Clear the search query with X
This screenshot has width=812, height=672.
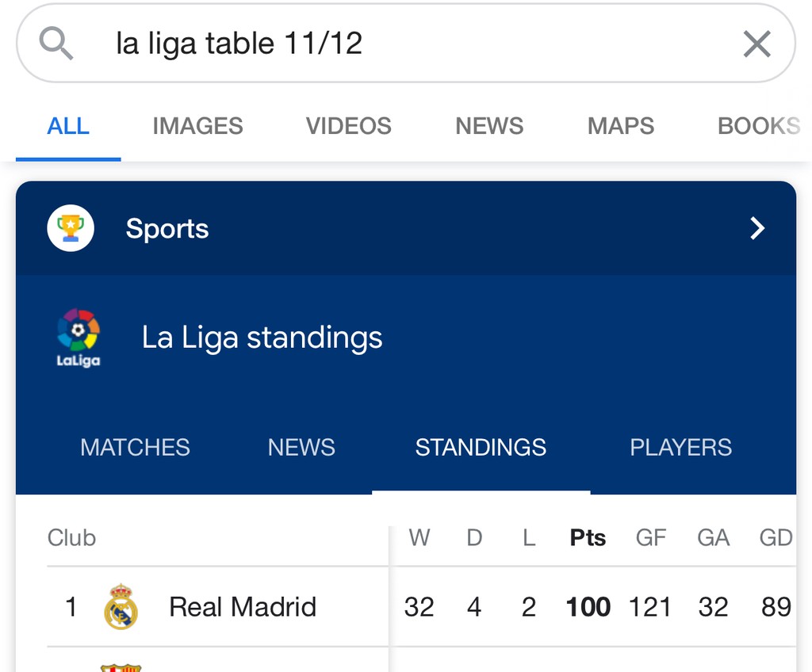point(756,44)
